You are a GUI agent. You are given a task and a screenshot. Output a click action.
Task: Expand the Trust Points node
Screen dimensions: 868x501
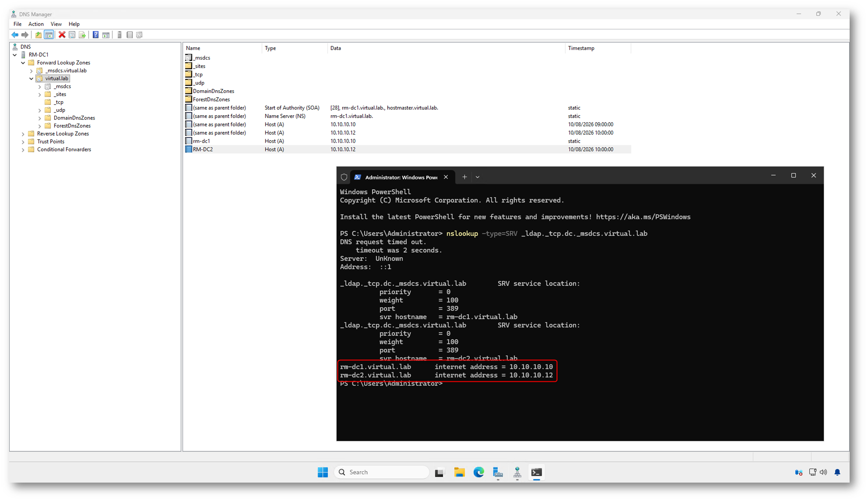[23, 142]
